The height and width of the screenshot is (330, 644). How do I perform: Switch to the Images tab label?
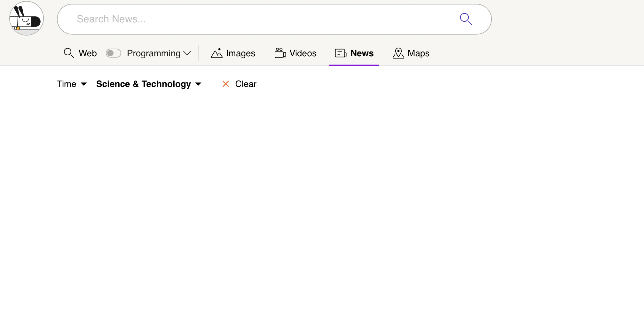point(240,53)
